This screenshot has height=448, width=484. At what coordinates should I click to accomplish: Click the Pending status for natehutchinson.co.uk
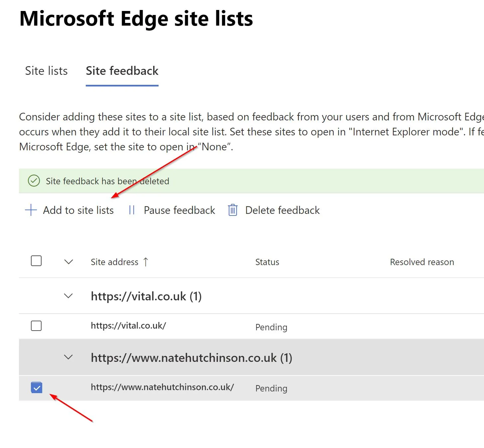[x=271, y=388]
